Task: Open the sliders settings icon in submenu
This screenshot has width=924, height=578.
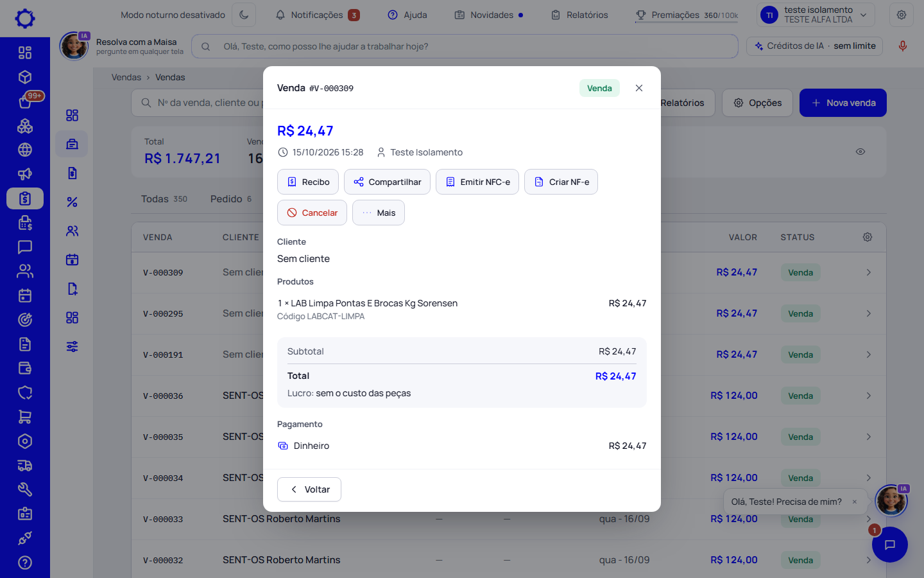Action: click(x=72, y=346)
